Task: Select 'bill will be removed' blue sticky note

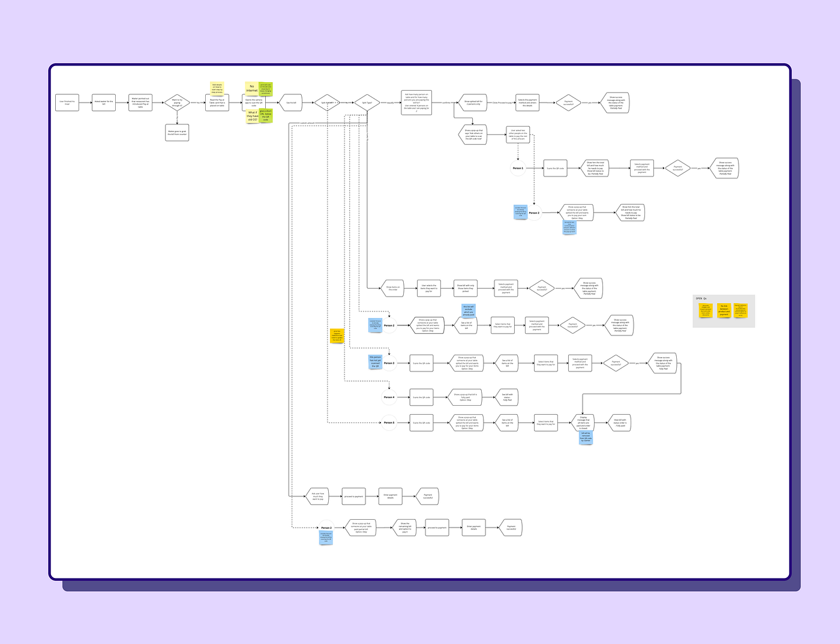Action: tap(586, 437)
